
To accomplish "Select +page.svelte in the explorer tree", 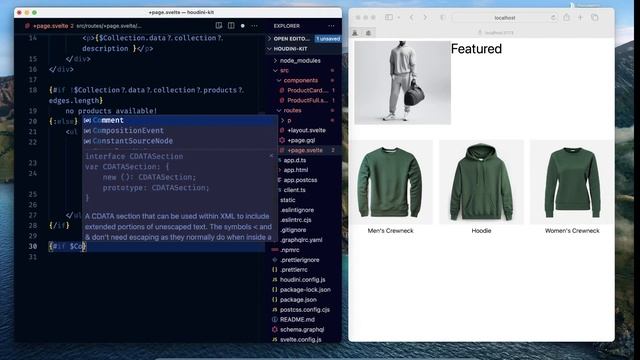I will 306,150.
